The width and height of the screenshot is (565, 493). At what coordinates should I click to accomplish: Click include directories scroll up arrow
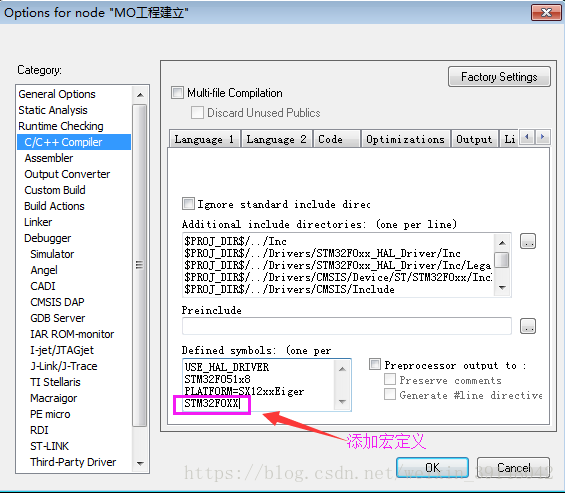pos(502,243)
